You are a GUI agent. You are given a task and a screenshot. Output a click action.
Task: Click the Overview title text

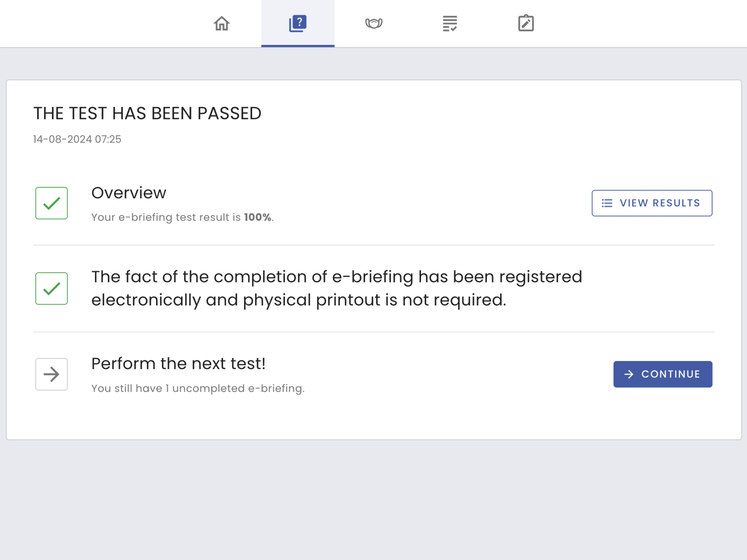129,193
